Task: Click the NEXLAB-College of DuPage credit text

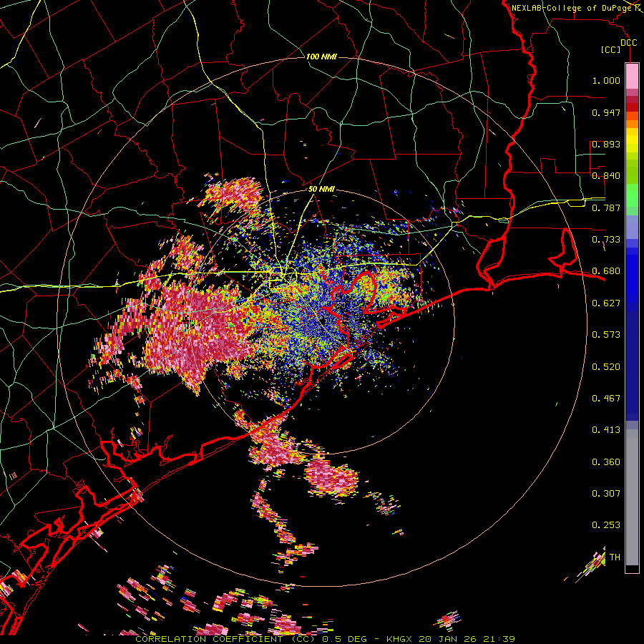Action: [572, 8]
